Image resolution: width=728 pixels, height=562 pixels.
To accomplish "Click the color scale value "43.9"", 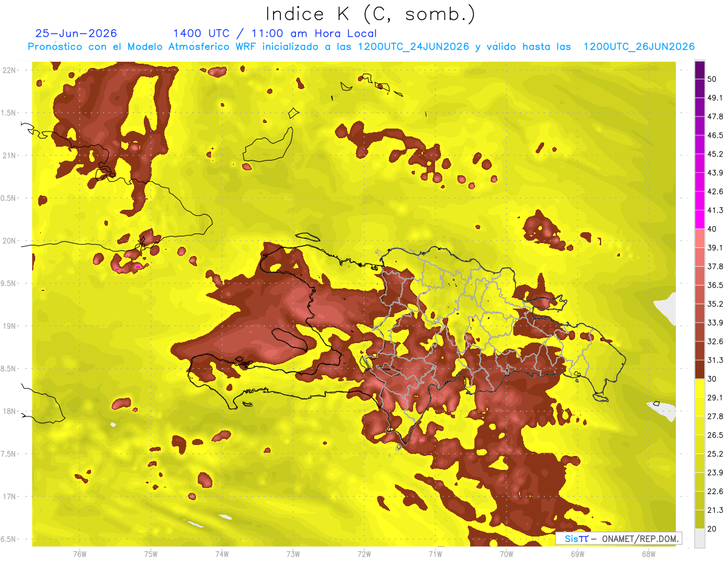I will coord(715,173).
